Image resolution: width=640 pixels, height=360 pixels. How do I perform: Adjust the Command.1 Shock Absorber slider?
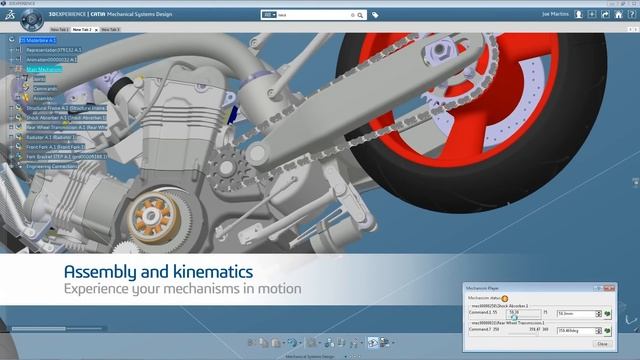[x=524, y=314]
